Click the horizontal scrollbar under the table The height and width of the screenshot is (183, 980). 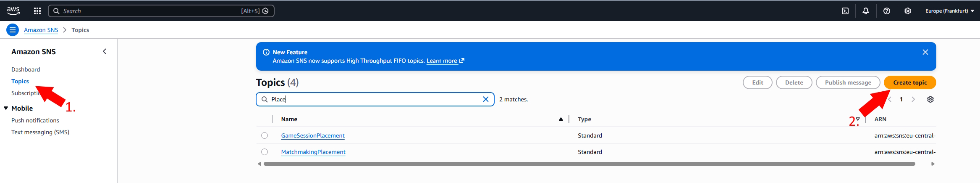pos(588,164)
